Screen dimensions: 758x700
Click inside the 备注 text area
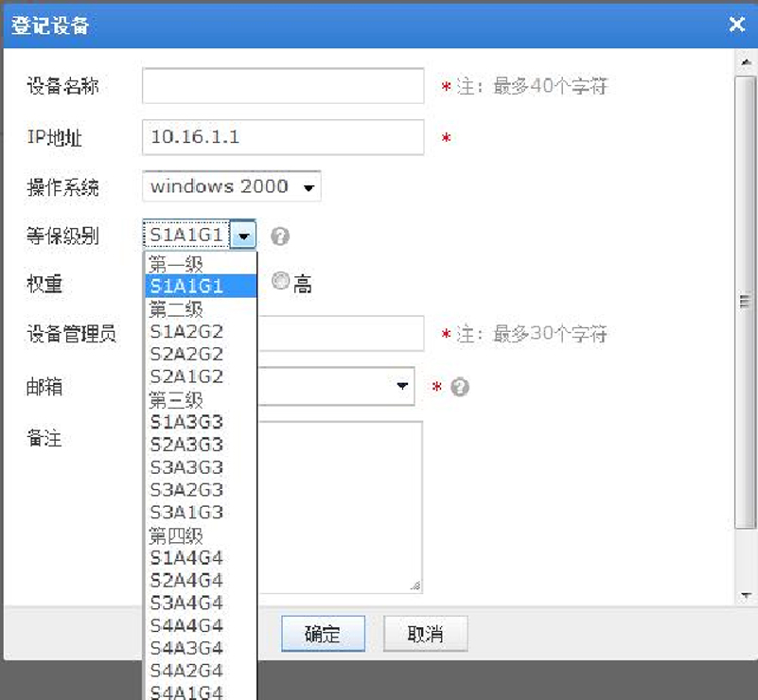point(340,507)
